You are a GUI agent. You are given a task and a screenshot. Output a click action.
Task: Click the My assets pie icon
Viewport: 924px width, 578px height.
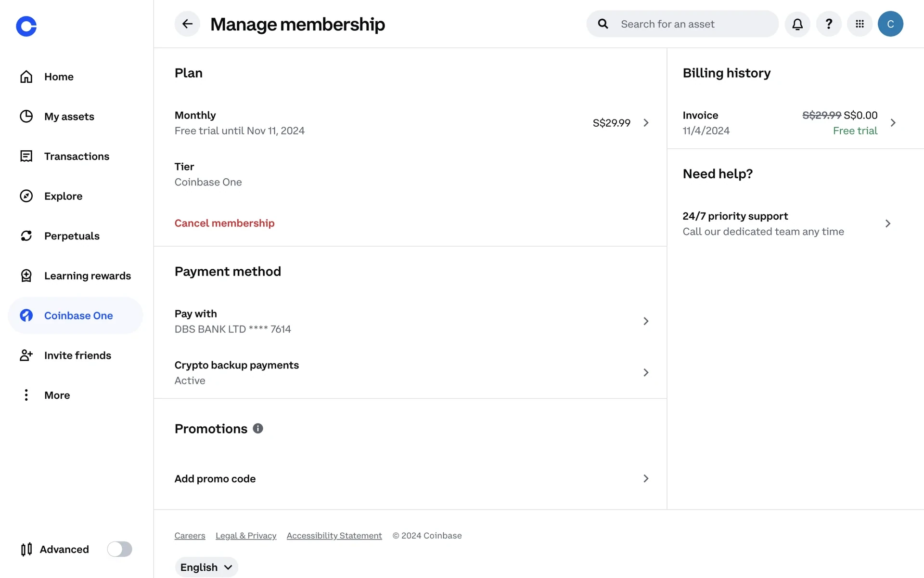pos(26,116)
